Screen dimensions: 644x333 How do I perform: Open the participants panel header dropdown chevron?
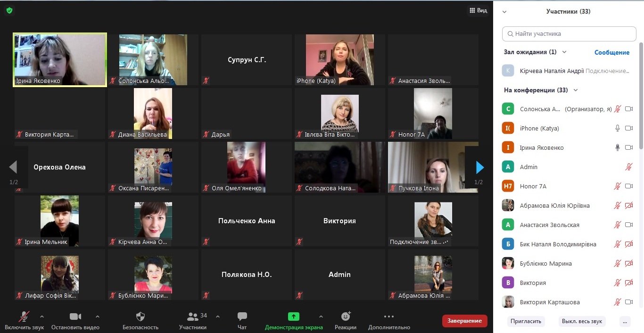click(504, 12)
